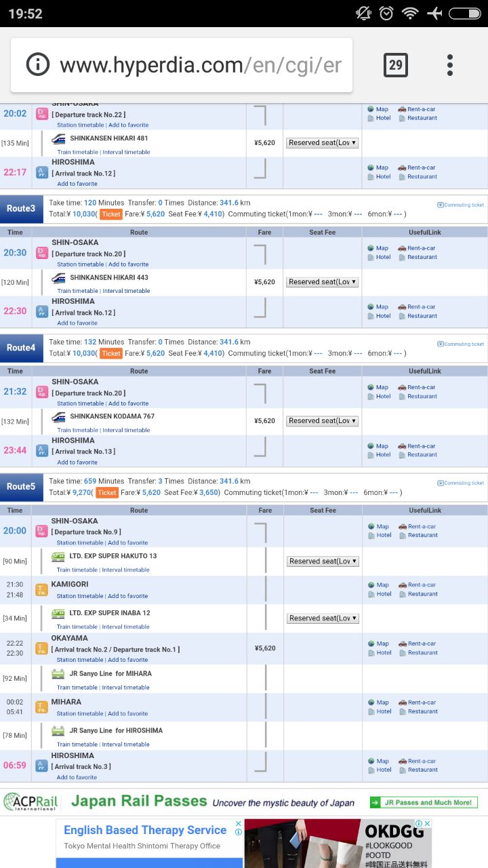Open Station timetable for Kamigori
The width and height of the screenshot is (488, 868).
[80, 596]
